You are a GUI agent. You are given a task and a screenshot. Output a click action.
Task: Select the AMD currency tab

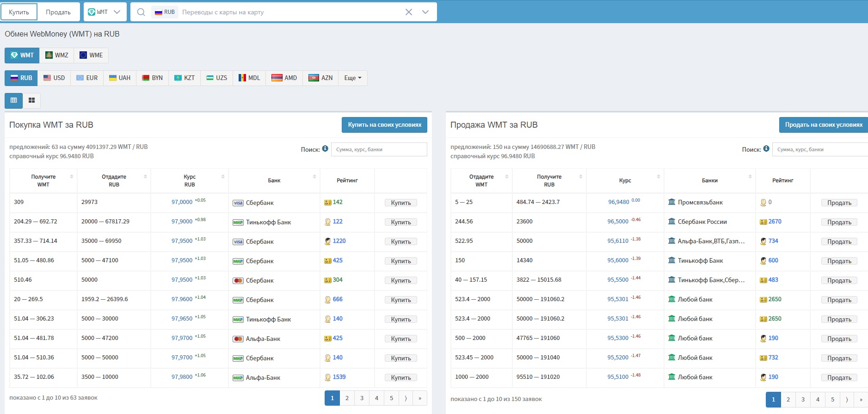pyautogui.click(x=284, y=78)
